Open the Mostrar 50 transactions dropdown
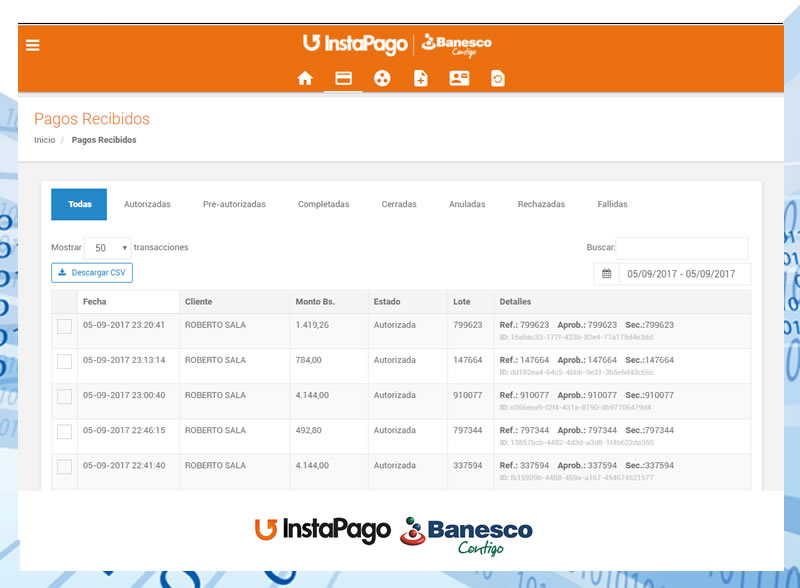Image resolution: width=800 pixels, height=588 pixels. tap(108, 248)
